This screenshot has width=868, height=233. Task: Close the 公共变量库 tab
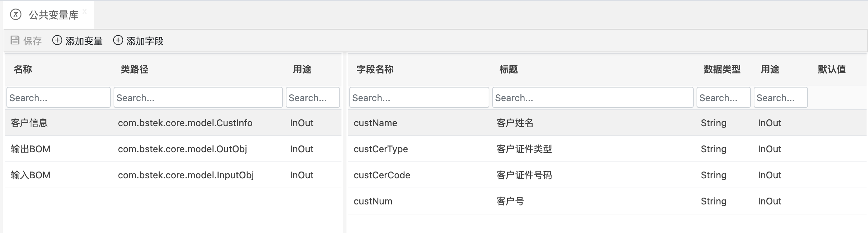tap(85, 11)
